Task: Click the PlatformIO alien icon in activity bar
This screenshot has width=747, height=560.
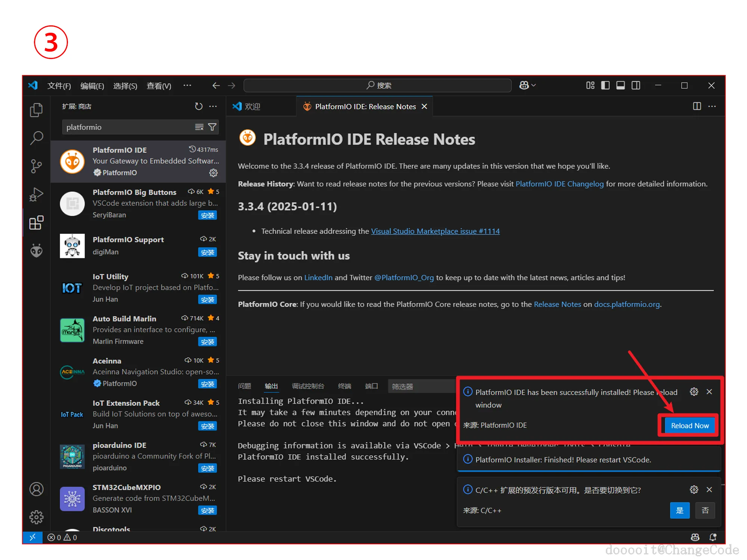Action: tap(36, 251)
